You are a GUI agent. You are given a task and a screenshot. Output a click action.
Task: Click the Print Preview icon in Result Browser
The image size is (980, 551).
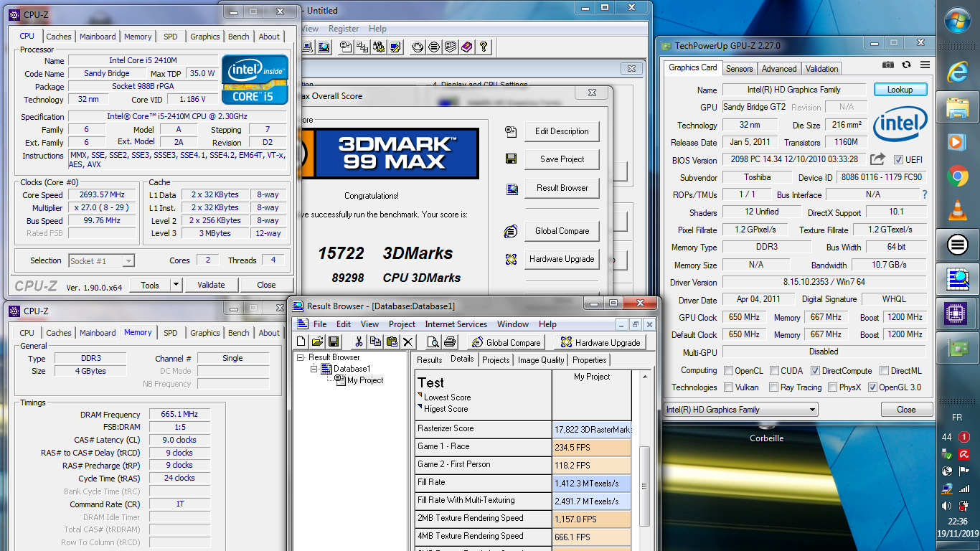point(433,342)
